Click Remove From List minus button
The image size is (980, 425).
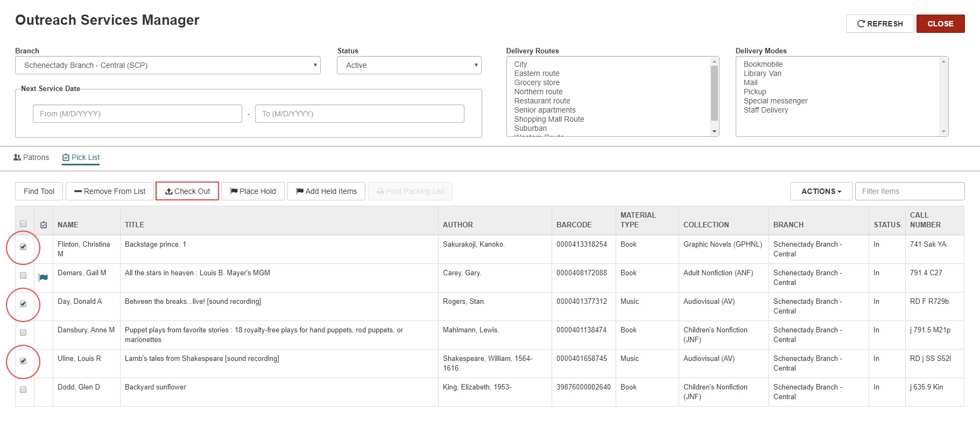point(110,191)
